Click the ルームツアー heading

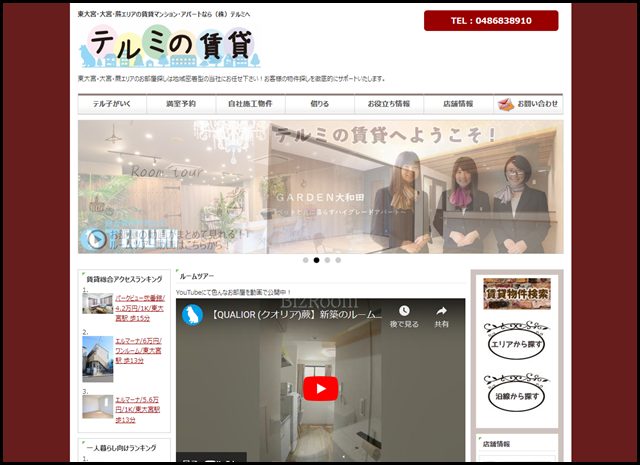point(197,276)
